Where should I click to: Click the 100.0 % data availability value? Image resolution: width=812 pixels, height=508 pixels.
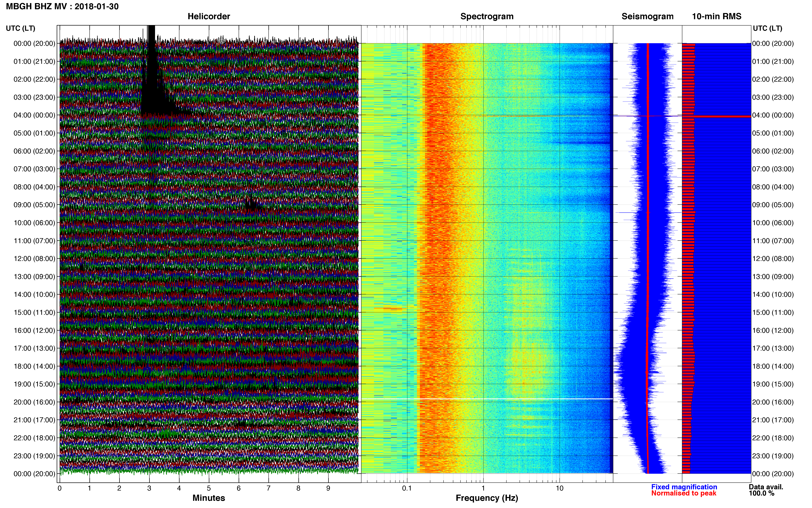click(761, 493)
